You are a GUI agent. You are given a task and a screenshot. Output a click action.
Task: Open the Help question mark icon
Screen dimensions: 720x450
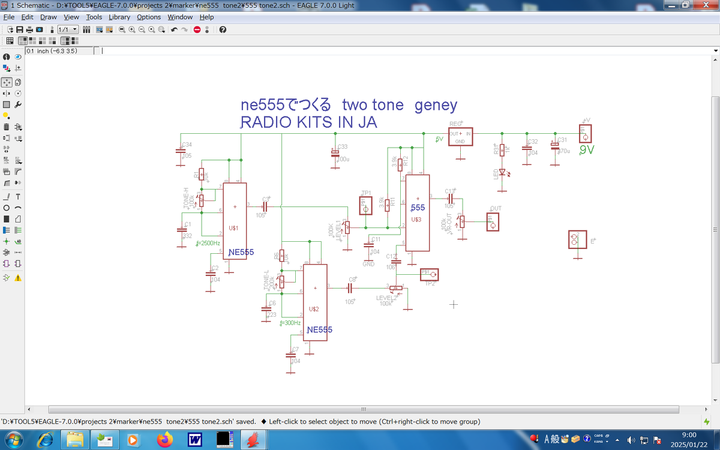(222, 30)
